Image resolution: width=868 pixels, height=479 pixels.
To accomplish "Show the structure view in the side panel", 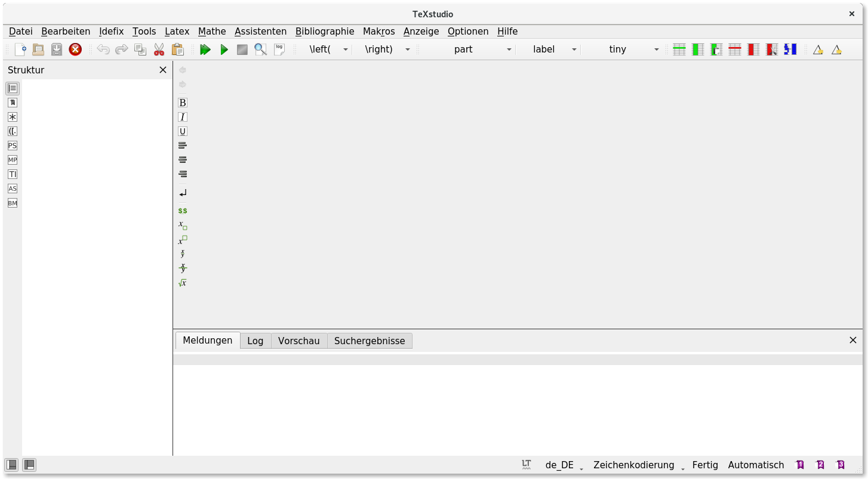I will [x=13, y=88].
